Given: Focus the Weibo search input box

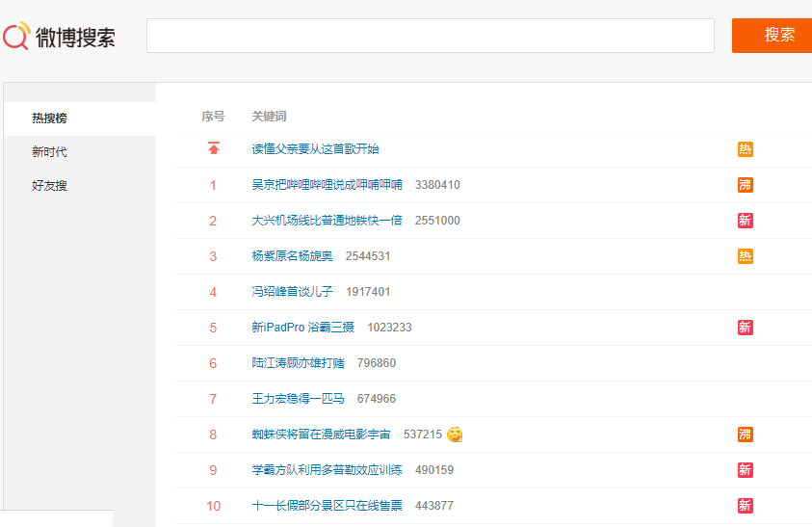Looking at the screenshot, I should pos(430,36).
